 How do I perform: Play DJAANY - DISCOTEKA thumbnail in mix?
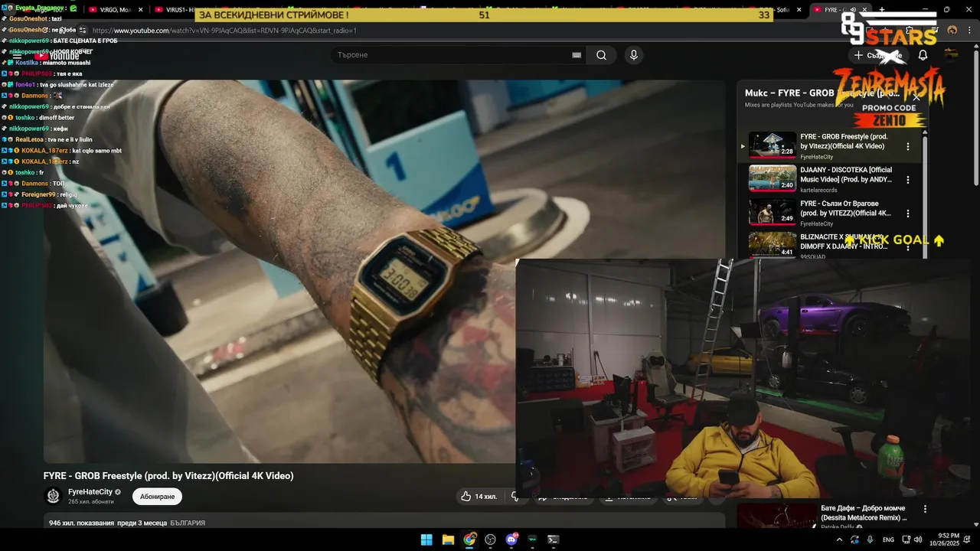pos(773,178)
